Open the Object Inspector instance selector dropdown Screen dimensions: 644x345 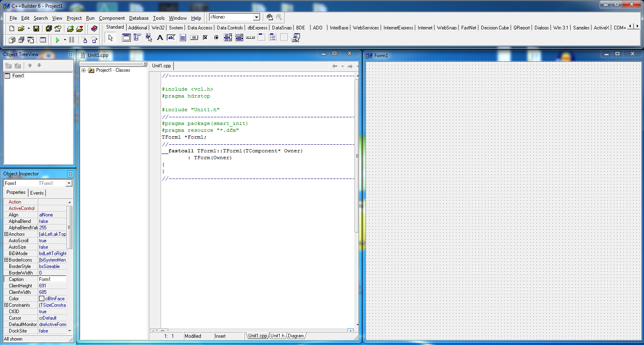(x=69, y=183)
